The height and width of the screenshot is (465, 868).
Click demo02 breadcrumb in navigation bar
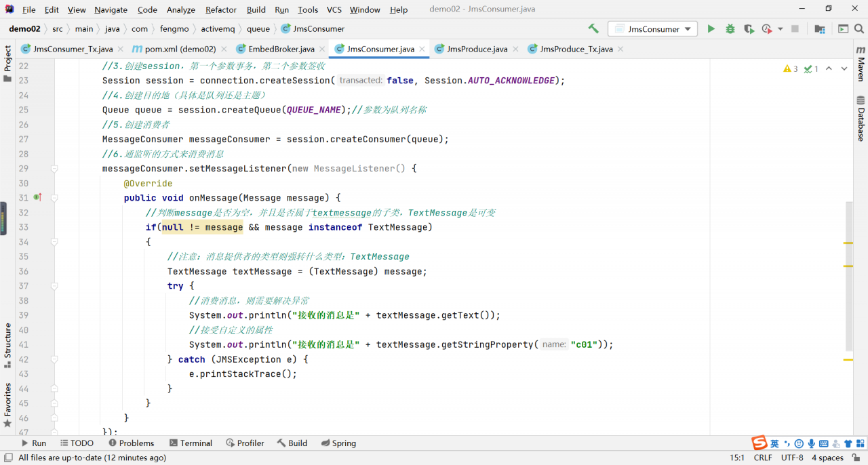[x=24, y=29]
